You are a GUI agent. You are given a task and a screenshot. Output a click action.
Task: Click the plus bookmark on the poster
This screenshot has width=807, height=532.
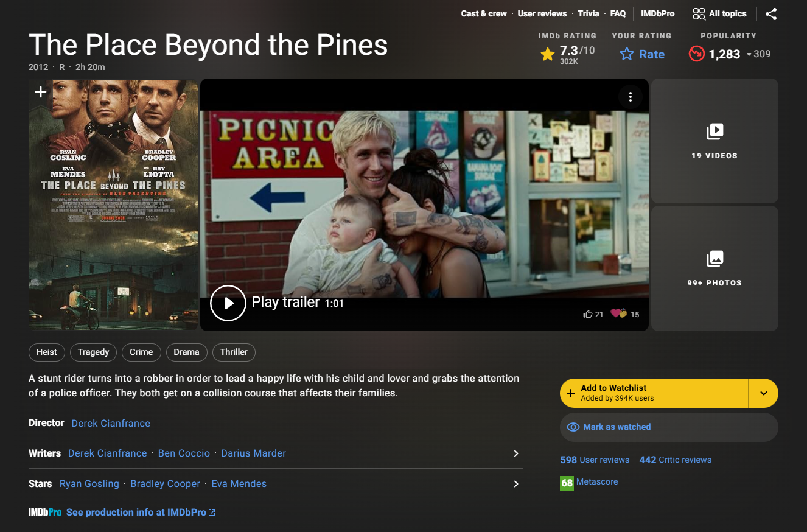tap(40, 92)
